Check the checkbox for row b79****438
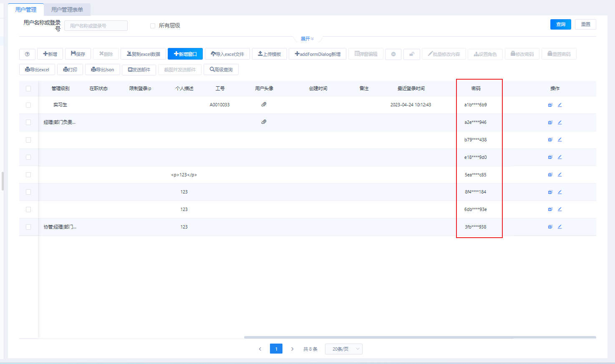The image size is (615, 364). tap(28, 140)
